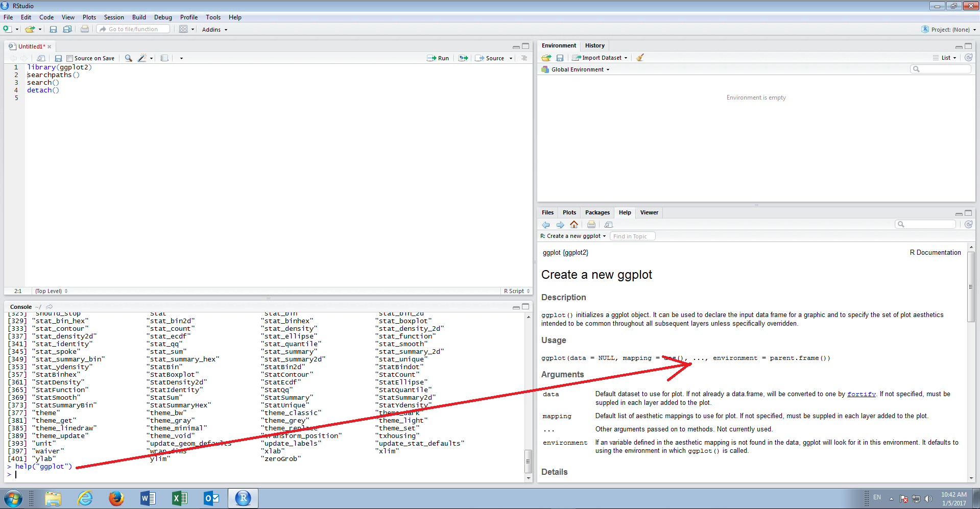
Task: Click the (Top Level) scope selector
Action: click(51, 291)
